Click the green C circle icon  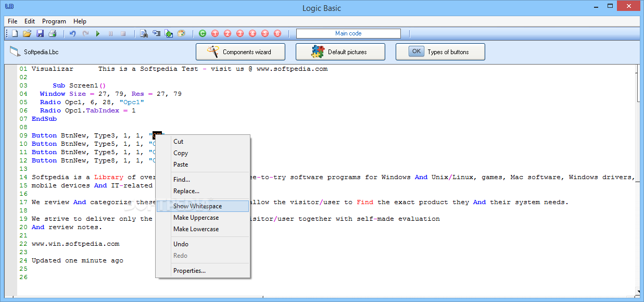point(203,33)
